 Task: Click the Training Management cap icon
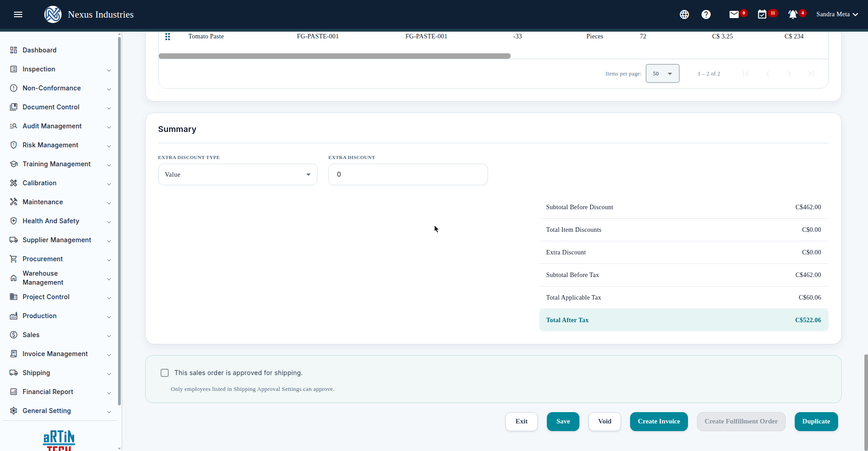point(14,164)
